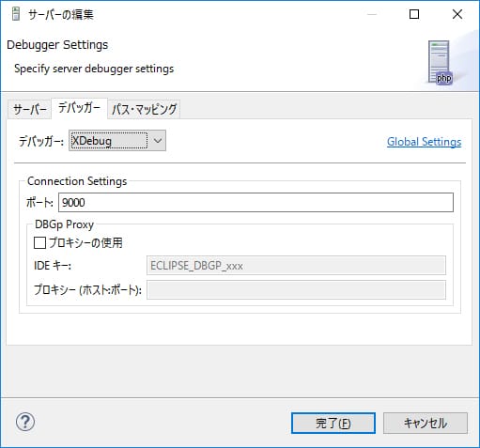This screenshot has width=480, height=448.
Task: Enable the プロキシーの使用 checkbox
Action: coord(39,243)
